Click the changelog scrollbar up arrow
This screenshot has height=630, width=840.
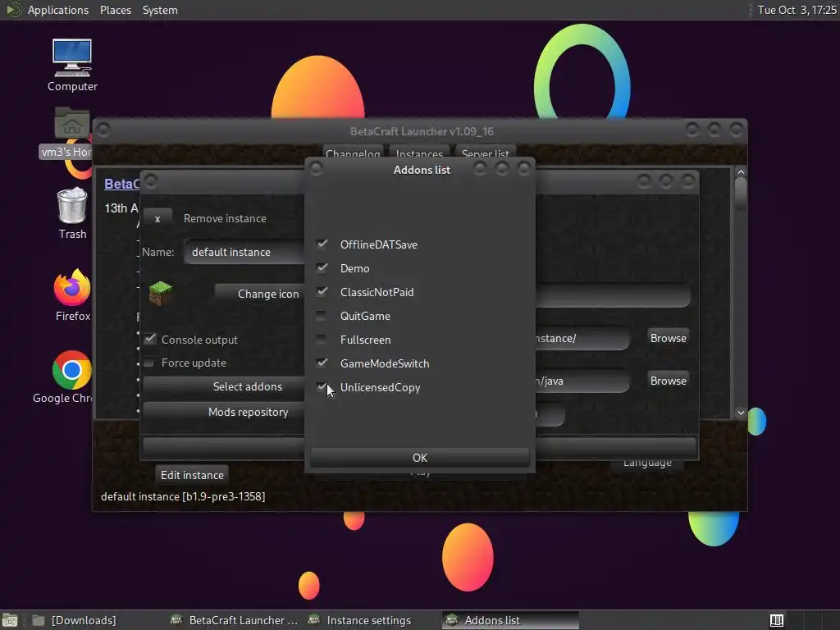click(741, 172)
